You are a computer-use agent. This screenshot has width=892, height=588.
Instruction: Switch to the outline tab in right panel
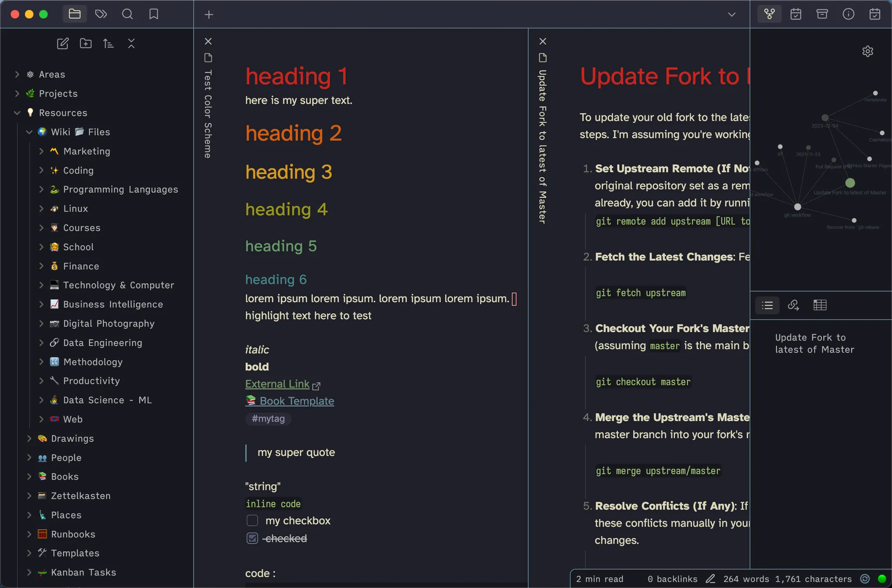767,305
